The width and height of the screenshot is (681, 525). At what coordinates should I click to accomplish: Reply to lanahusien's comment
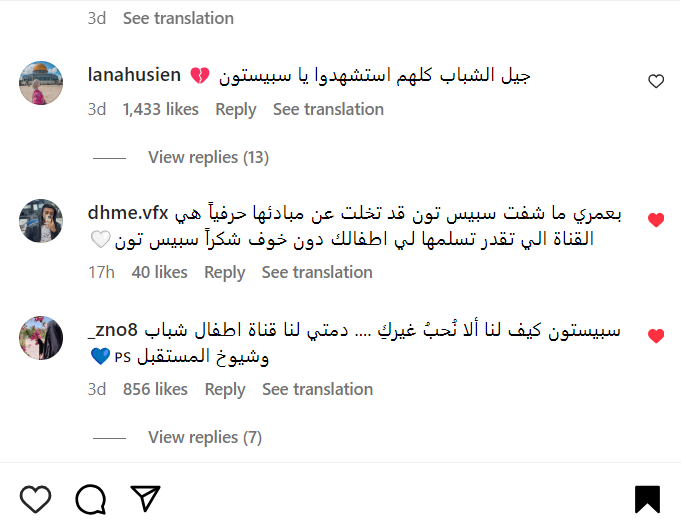[x=236, y=109]
